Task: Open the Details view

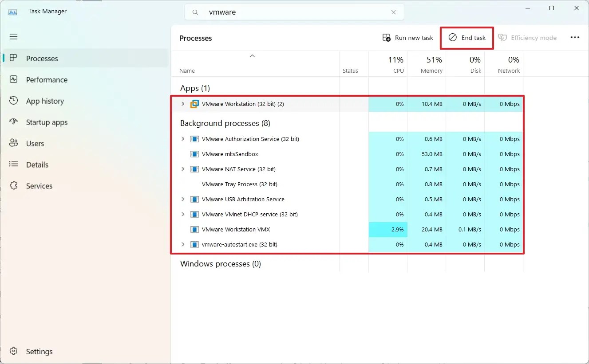Action: 37,164
